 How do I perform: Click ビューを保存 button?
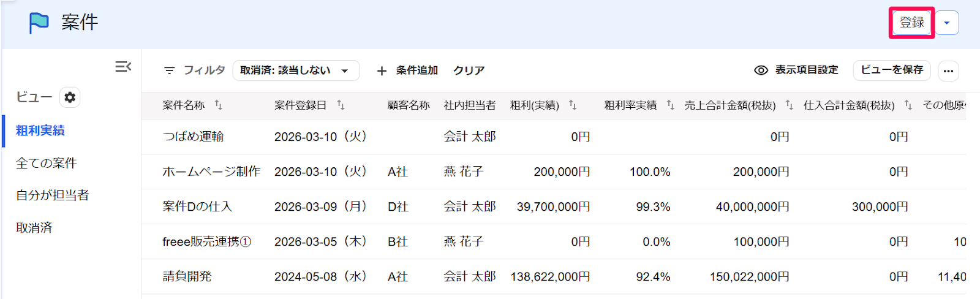click(892, 70)
